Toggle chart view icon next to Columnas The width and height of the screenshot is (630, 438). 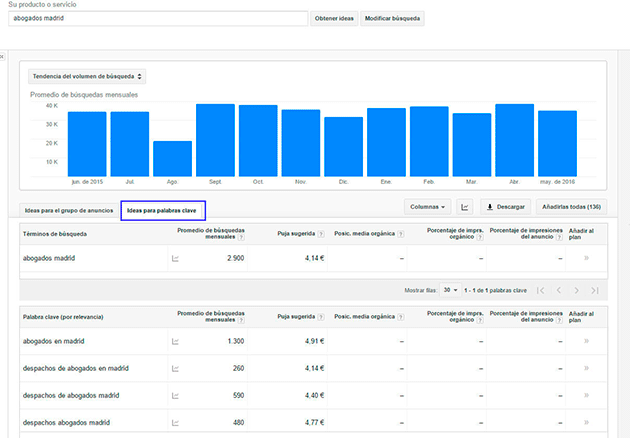point(464,207)
